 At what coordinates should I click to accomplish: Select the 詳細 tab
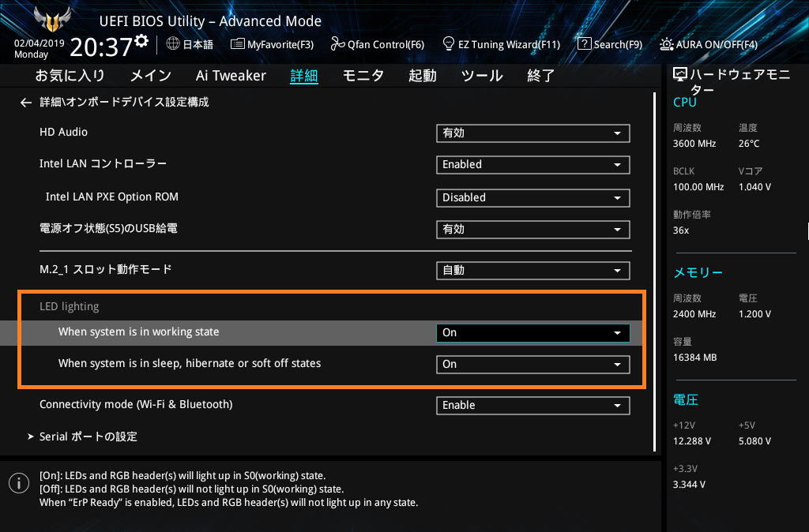pyautogui.click(x=304, y=76)
